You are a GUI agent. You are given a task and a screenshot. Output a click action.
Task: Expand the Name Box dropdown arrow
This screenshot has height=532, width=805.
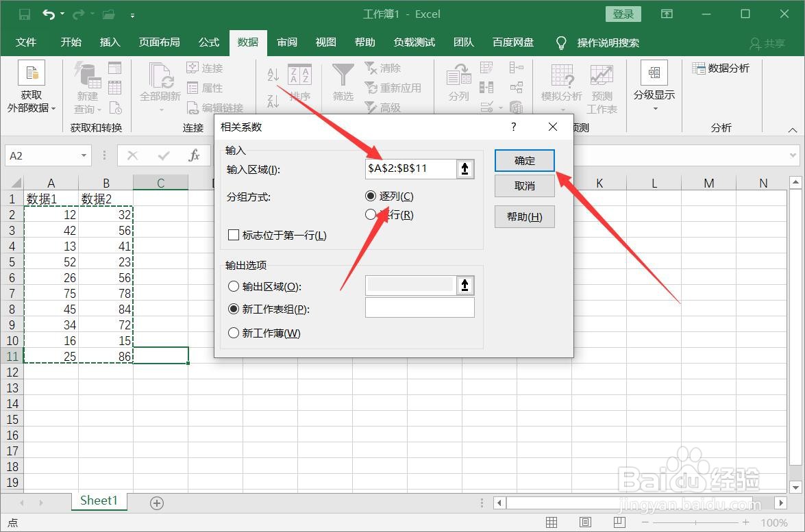tap(84, 155)
